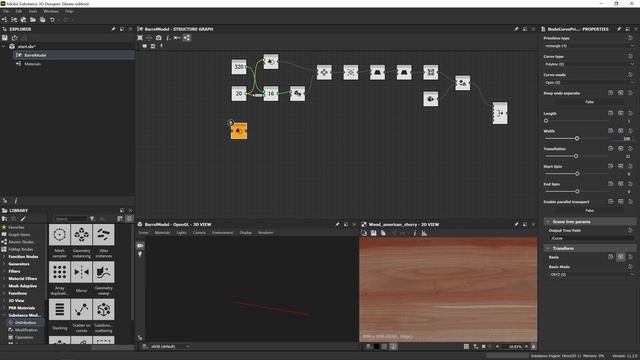Open the Environment menu in 3D View
640x360 pixels.
pyautogui.click(x=222, y=233)
